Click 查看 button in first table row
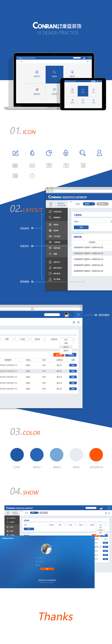 pos(73,365)
